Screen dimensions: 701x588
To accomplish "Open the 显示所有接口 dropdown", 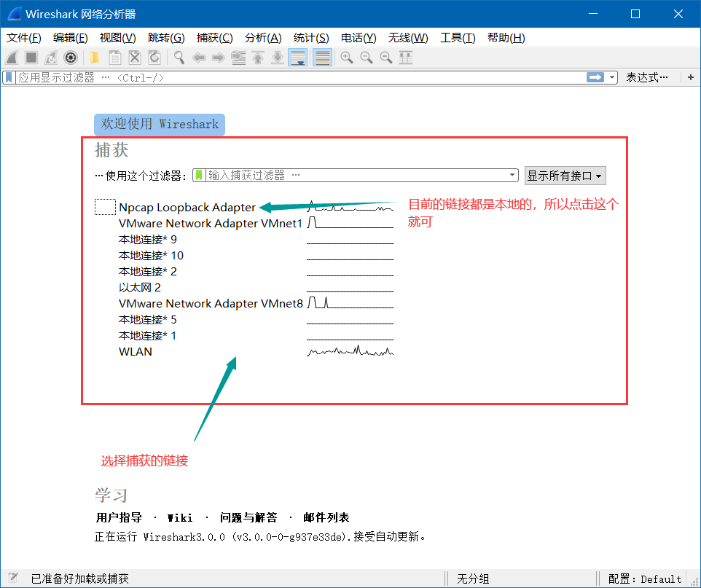I will (565, 176).
